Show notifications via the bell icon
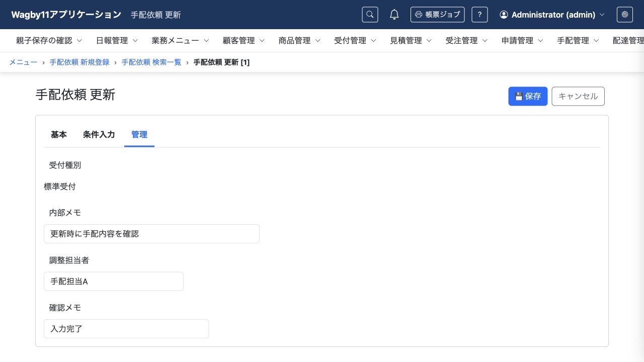The width and height of the screenshot is (644, 362). (x=394, y=15)
